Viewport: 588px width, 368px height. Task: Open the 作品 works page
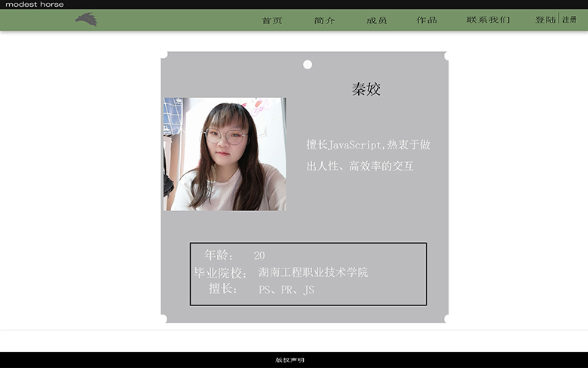coord(427,20)
